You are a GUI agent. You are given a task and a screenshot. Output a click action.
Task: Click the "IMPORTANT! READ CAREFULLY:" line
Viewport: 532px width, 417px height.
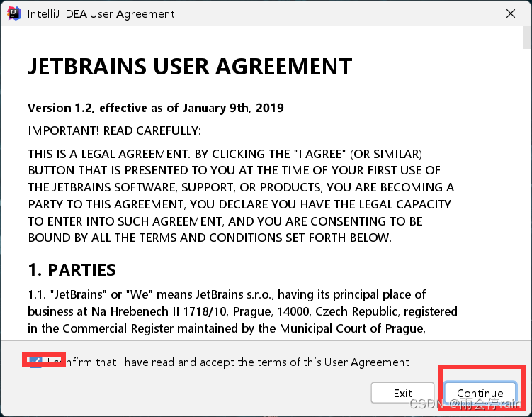(114, 130)
